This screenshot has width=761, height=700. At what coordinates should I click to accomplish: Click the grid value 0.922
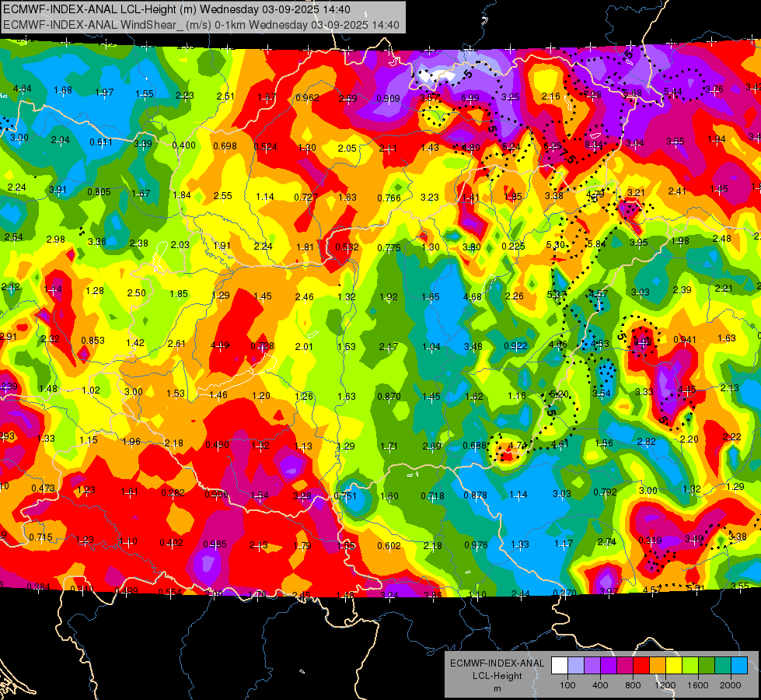point(516,346)
